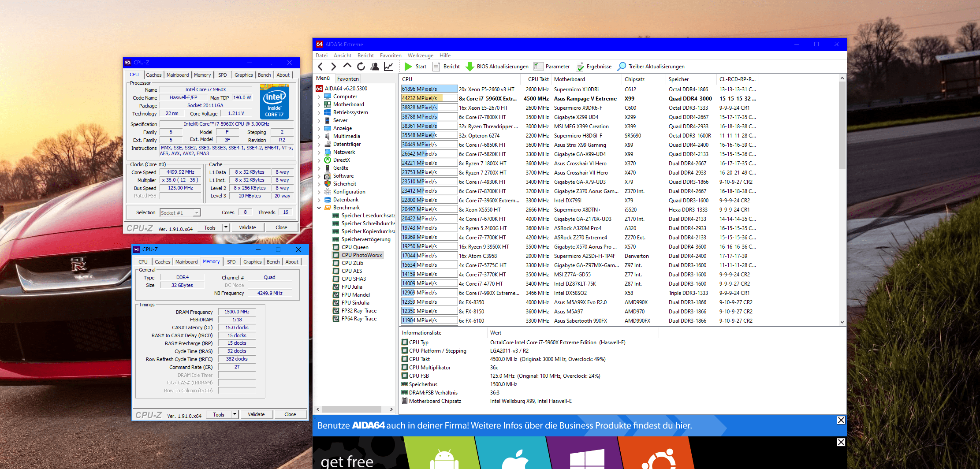
Task: Open SPD tab in bottom CPU-Z window
Action: point(231,262)
